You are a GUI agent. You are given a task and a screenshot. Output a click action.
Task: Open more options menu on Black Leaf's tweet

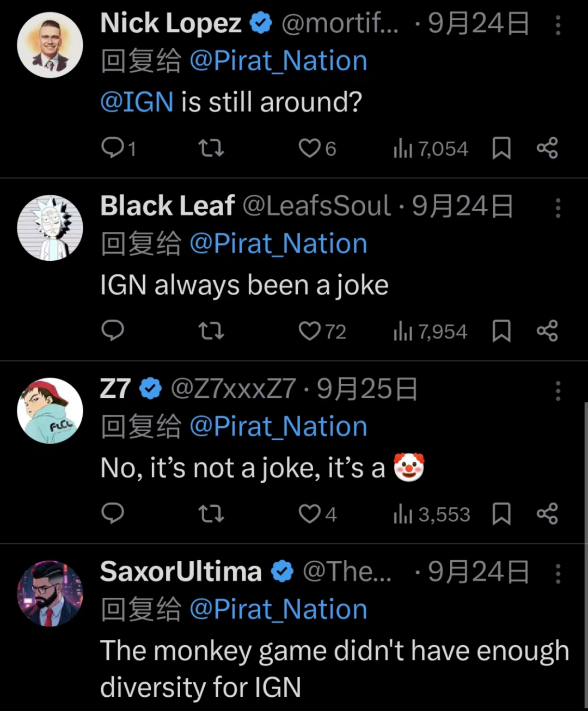pos(558,208)
